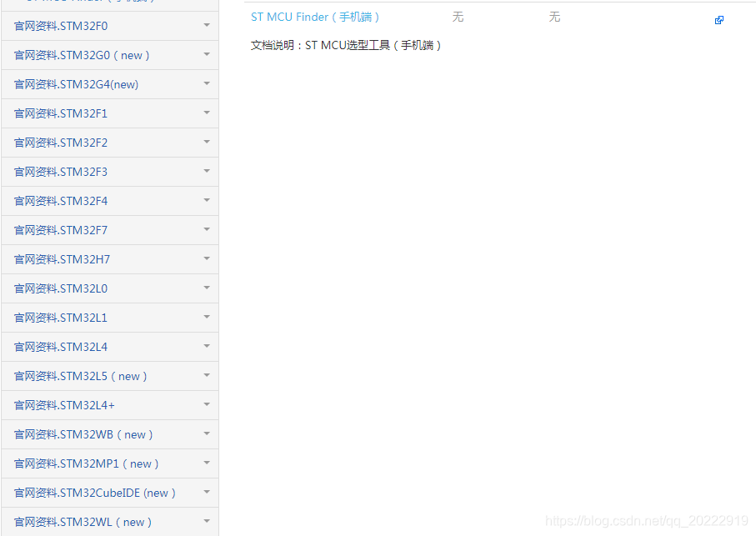Expand 官网资料.STM32CubeIDE (new) arrow
Image resolution: width=756 pixels, height=536 pixels.
pyautogui.click(x=207, y=492)
